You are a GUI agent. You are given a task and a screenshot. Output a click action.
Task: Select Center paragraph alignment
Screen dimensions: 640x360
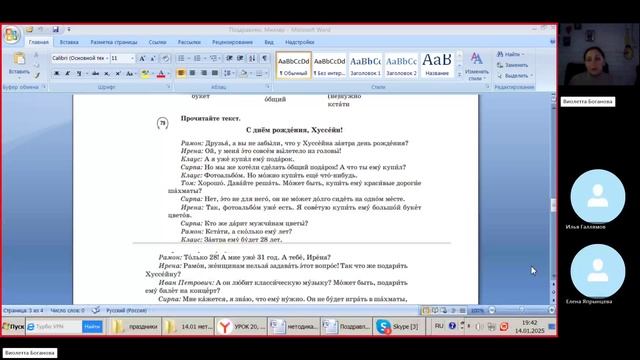(192, 73)
